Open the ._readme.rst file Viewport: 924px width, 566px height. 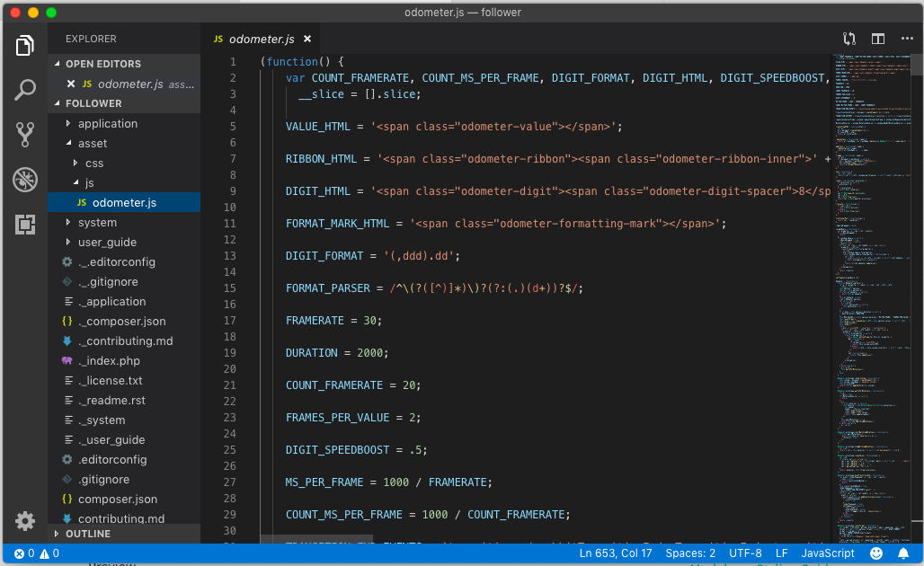pyautogui.click(x=124, y=400)
